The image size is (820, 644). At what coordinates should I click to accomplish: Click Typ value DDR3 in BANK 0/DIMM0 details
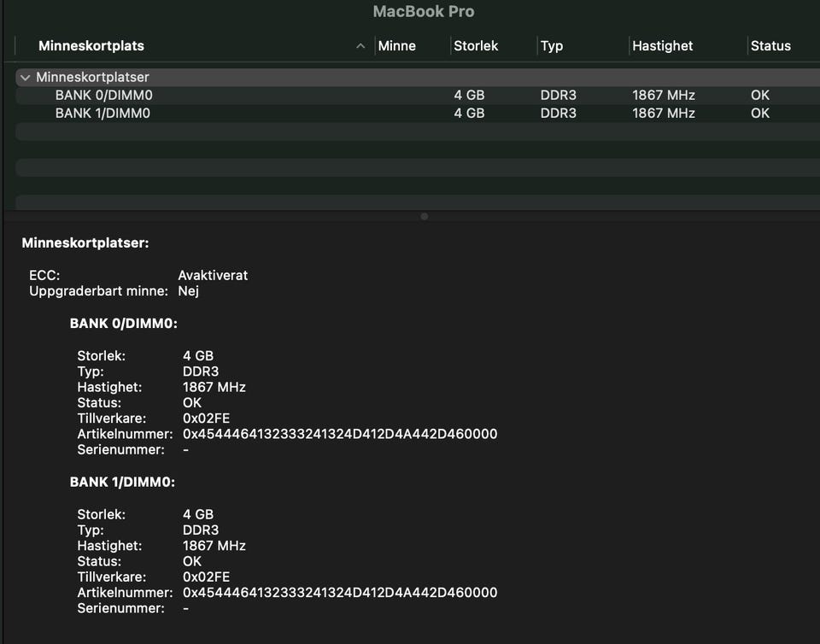click(x=201, y=372)
